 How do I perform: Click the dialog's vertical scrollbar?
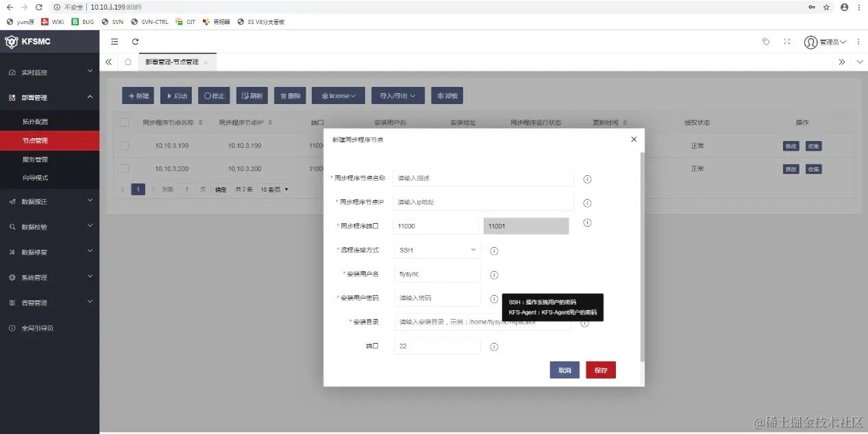pyautogui.click(x=642, y=257)
